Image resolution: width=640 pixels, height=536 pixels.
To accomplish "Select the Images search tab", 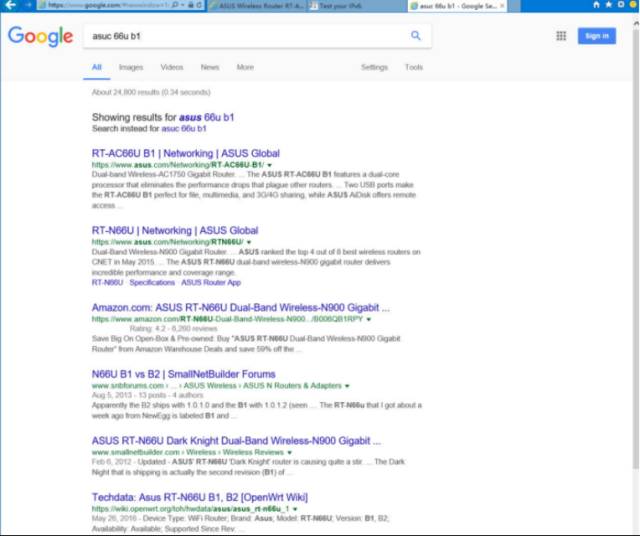I will tap(131, 67).
